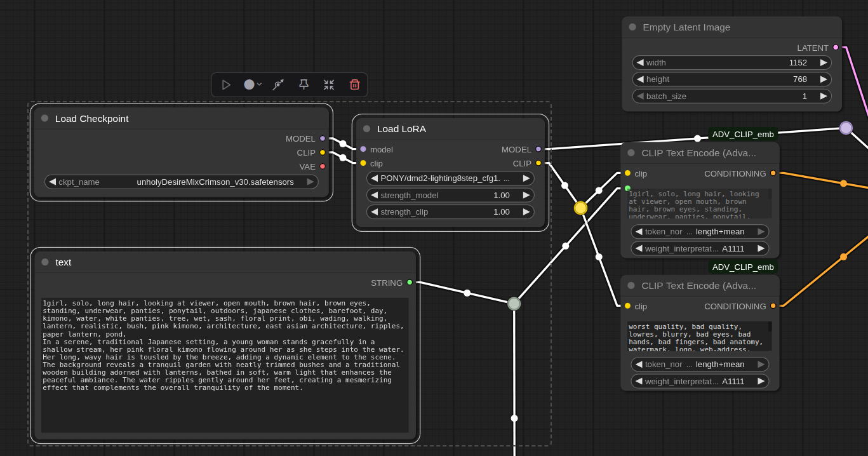Click the gray color circle in selection toolbar
This screenshot has height=456, width=868.
pos(249,84)
